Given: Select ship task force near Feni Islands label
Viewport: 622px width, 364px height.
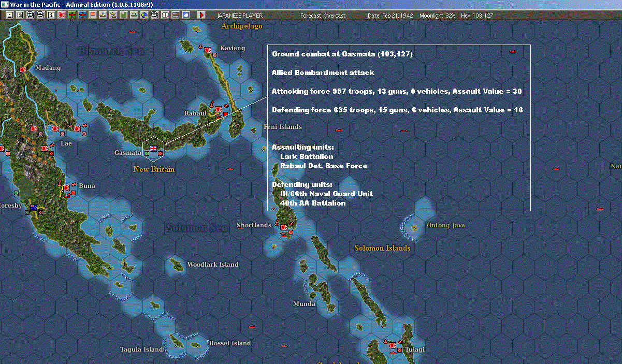Looking at the screenshot, I should point(339,130).
